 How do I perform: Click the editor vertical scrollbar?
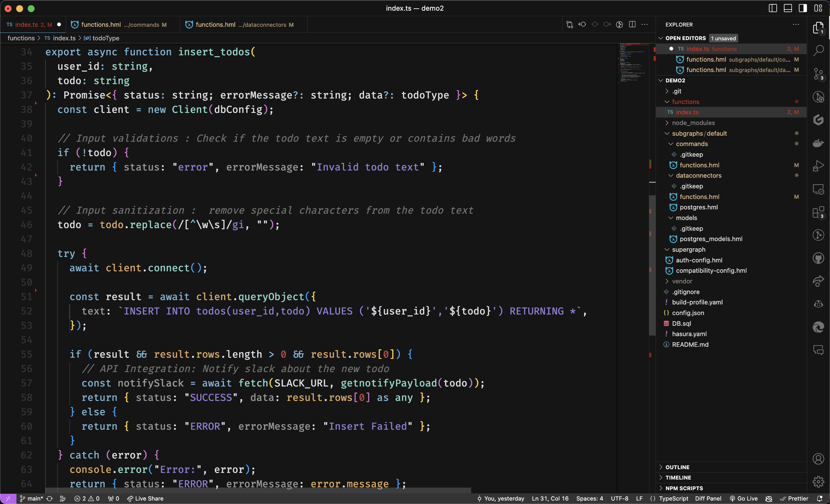point(652,265)
